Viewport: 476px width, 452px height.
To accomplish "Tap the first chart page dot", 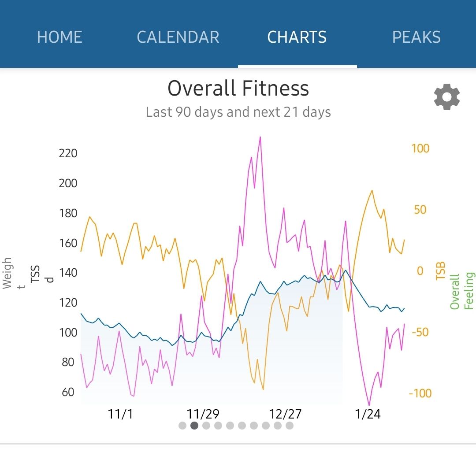I will pos(182,426).
